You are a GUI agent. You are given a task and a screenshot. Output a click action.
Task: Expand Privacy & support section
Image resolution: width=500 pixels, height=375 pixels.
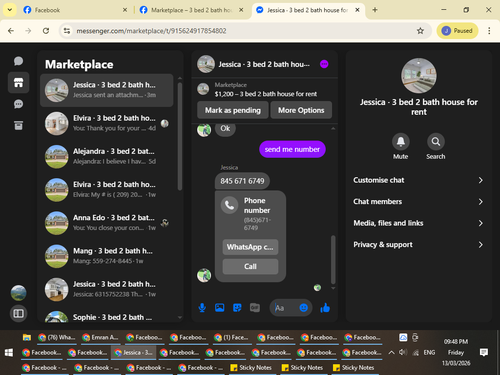click(419, 245)
